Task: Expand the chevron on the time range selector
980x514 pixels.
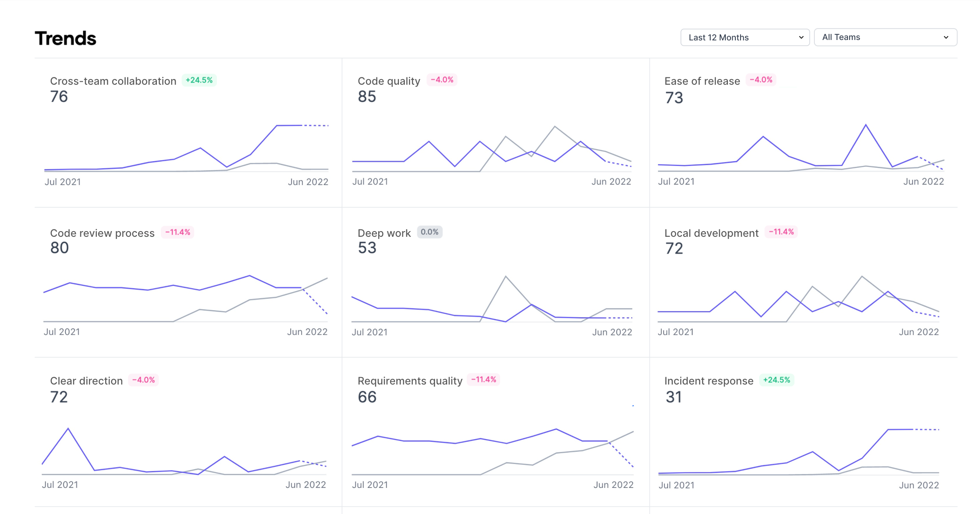Action: [x=802, y=37]
